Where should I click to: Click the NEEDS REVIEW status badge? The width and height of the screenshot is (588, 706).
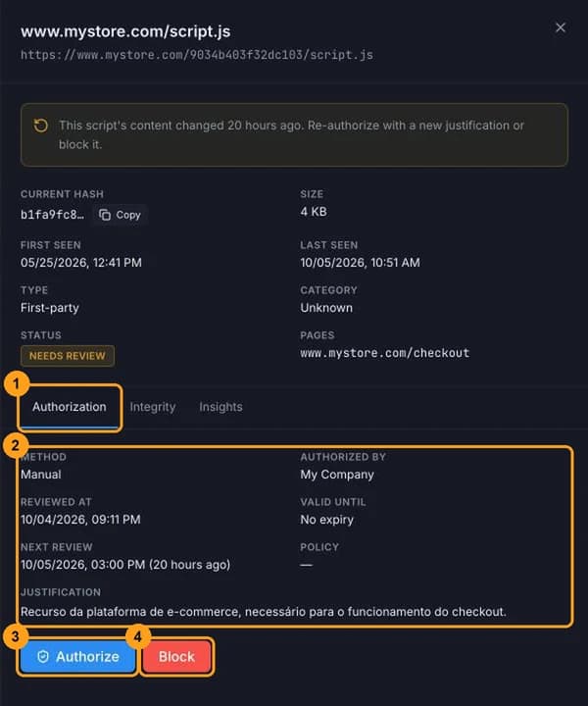point(68,356)
